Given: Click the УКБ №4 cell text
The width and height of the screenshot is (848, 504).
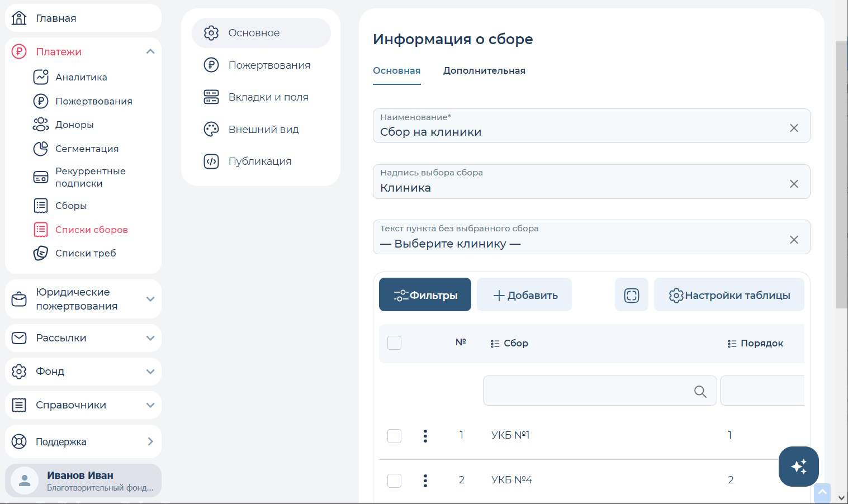Looking at the screenshot, I should [x=511, y=480].
